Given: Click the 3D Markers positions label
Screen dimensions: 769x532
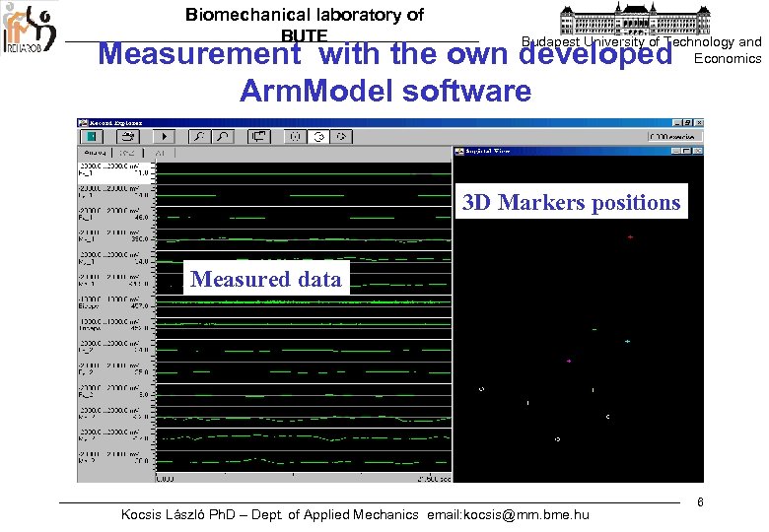Looking at the screenshot, I should 572,201.
